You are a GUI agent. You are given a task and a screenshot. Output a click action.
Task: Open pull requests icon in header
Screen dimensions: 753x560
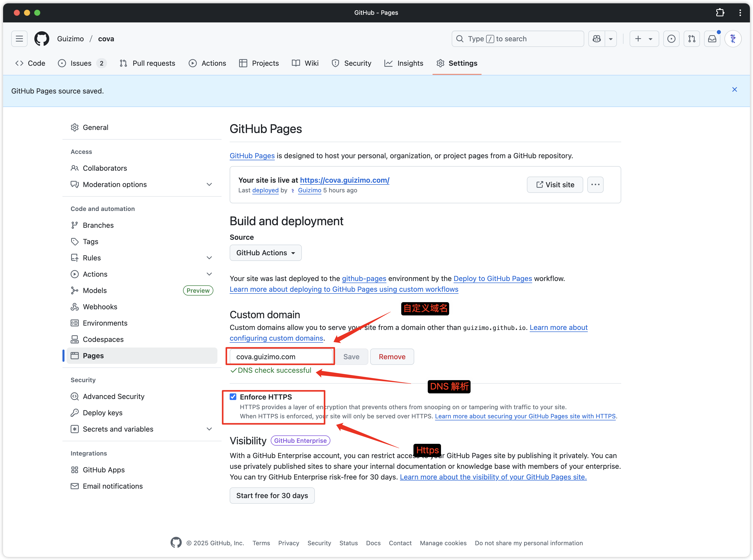click(692, 39)
